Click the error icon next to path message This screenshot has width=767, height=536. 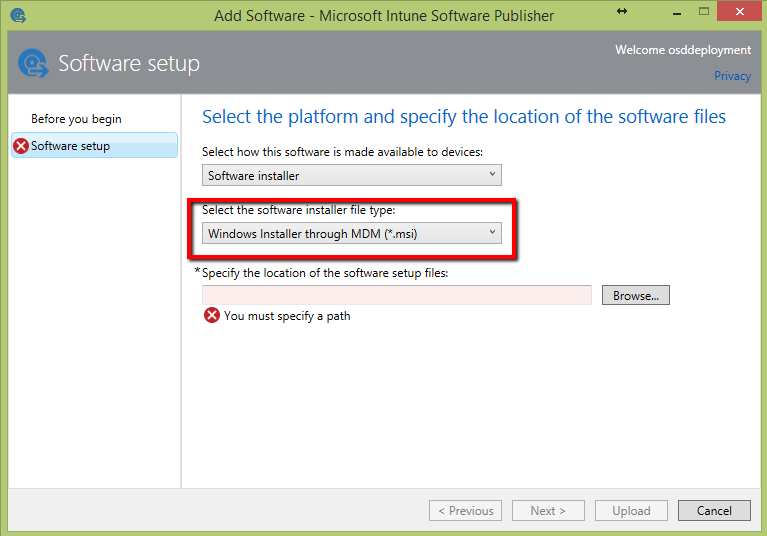[212, 316]
